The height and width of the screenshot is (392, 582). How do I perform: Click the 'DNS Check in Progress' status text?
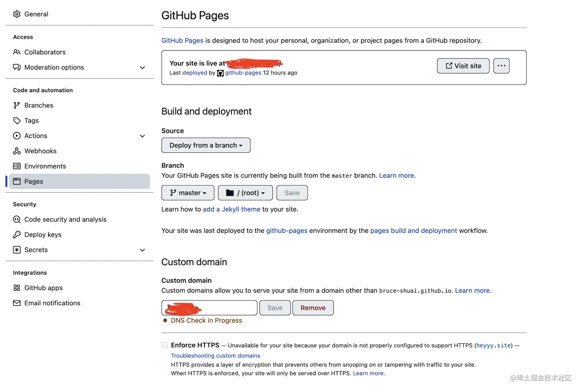[x=206, y=320]
